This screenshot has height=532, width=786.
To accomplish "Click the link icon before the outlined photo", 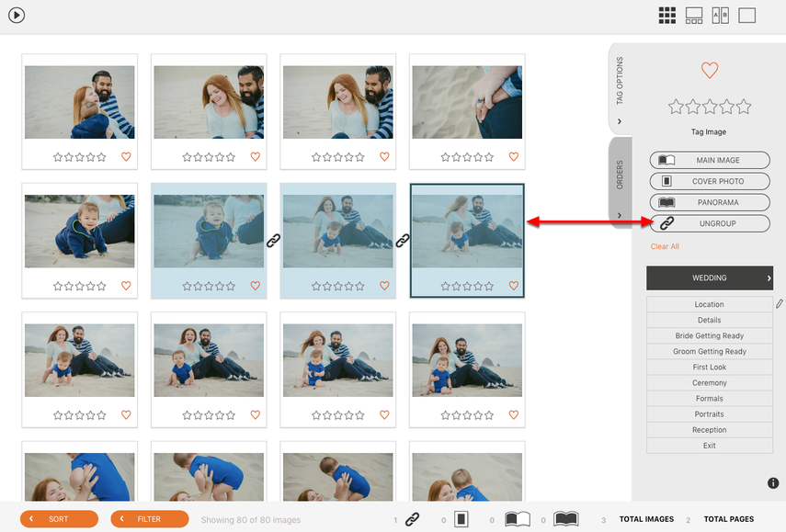I will point(403,241).
